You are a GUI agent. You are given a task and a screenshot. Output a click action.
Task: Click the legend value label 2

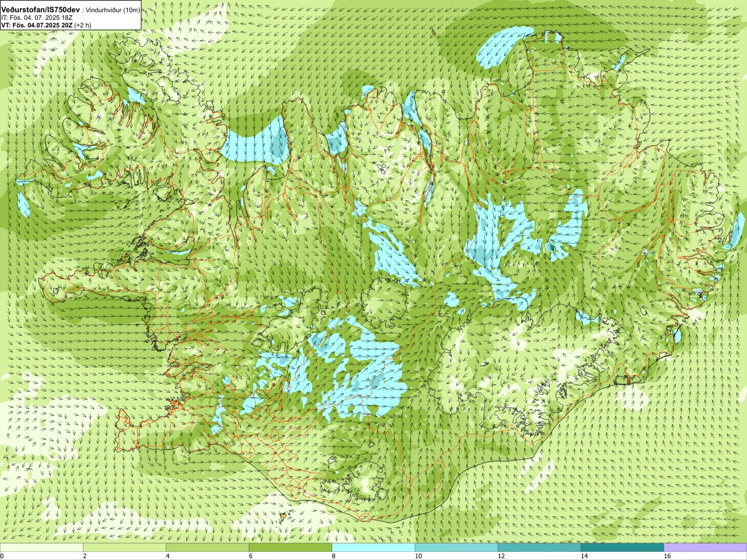85,556
